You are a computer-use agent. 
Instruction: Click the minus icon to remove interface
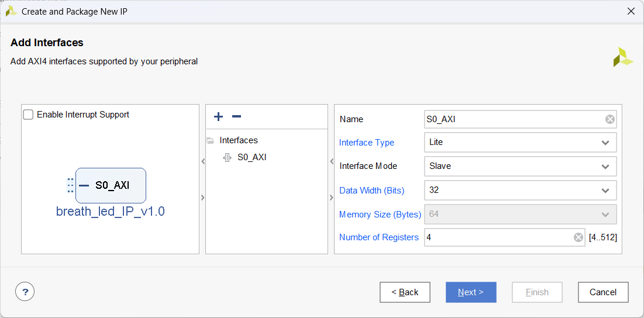(x=236, y=116)
